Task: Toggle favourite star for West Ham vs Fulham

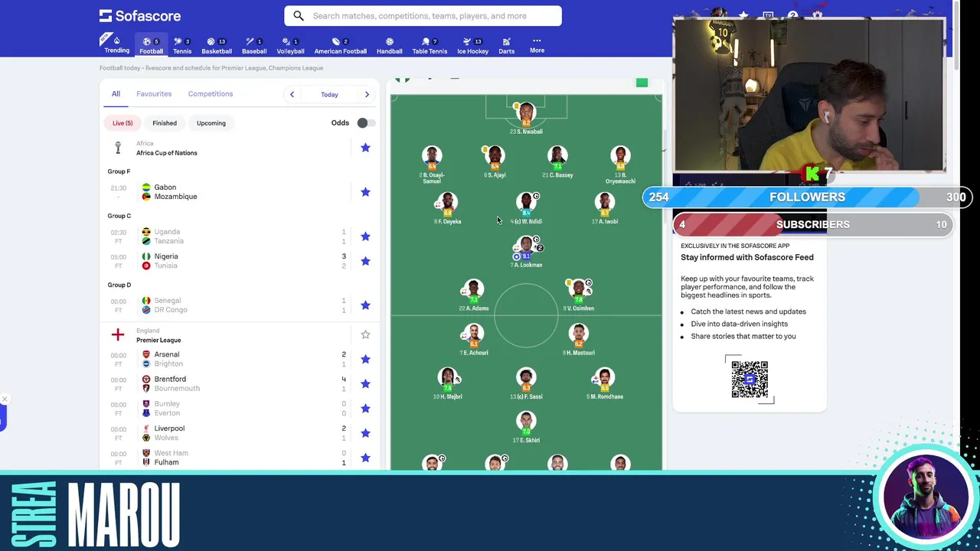Action: point(365,458)
